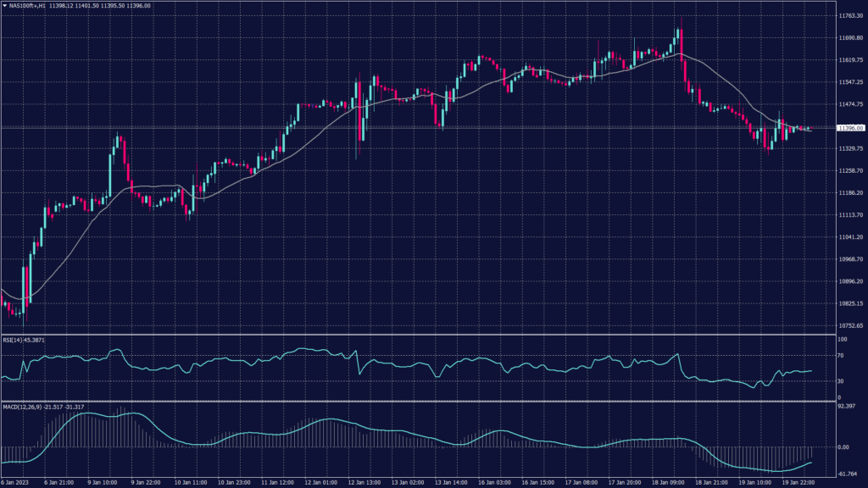Image resolution: width=868 pixels, height=488 pixels.
Task: Click the -61.764 MACD scale value
Action: pyautogui.click(x=848, y=473)
